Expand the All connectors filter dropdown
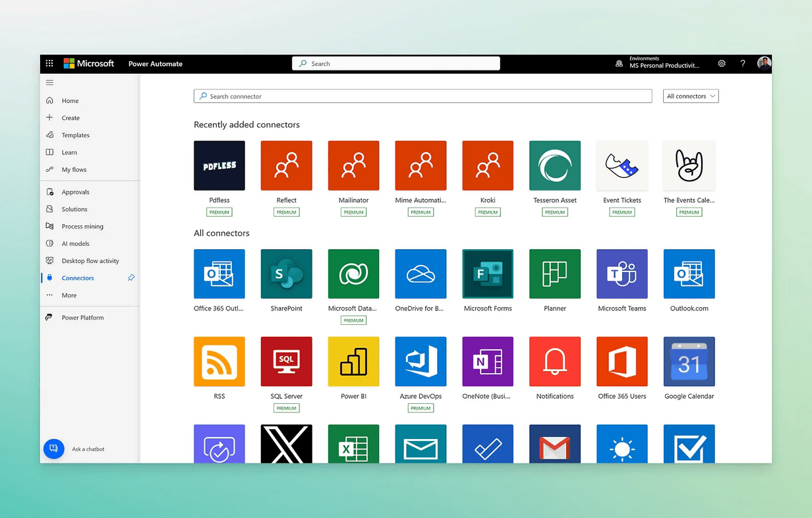The width and height of the screenshot is (812, 518). coord(690,96)
